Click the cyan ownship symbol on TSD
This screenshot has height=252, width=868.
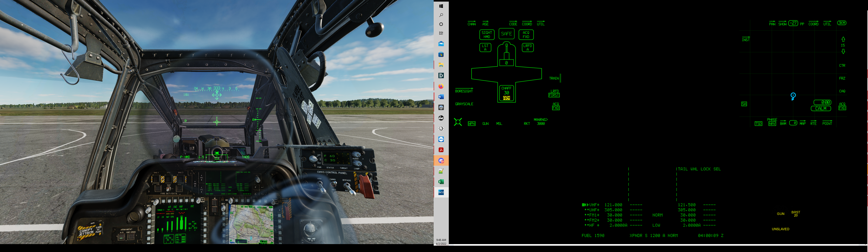[793, 96]
